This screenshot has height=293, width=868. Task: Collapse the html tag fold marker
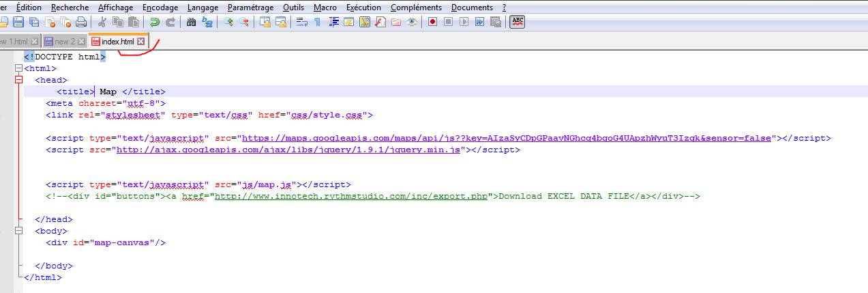[x=18, y=68]
